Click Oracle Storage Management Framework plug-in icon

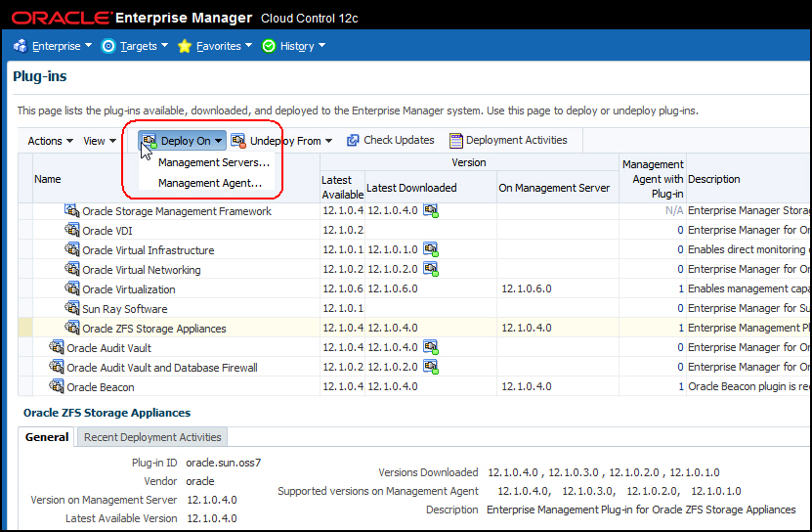[x=72, y=210]
